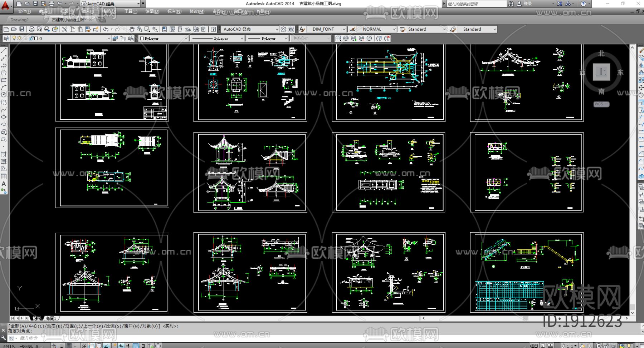Expand the layer 0 dropdown list

coord(109,38)
